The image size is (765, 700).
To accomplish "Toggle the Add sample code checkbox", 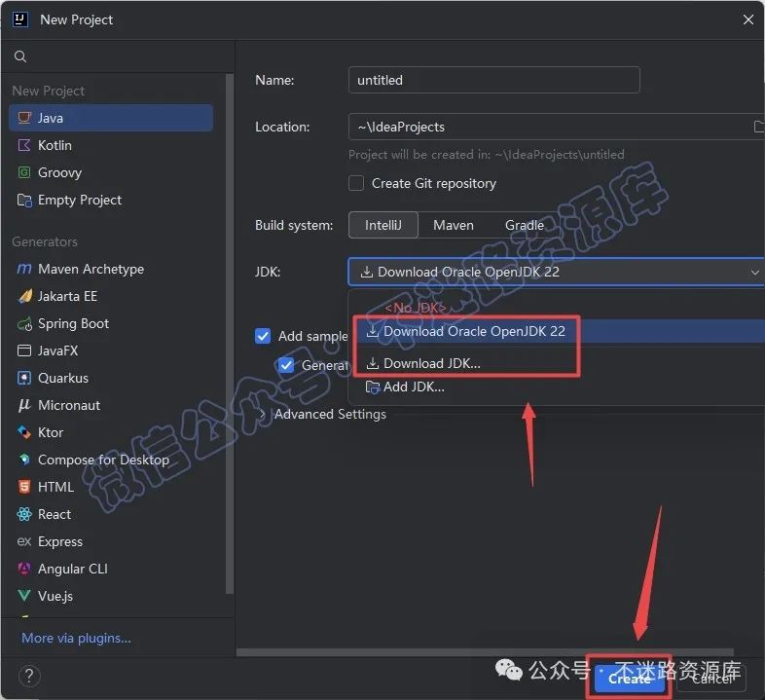I will [x=263, y=336].
